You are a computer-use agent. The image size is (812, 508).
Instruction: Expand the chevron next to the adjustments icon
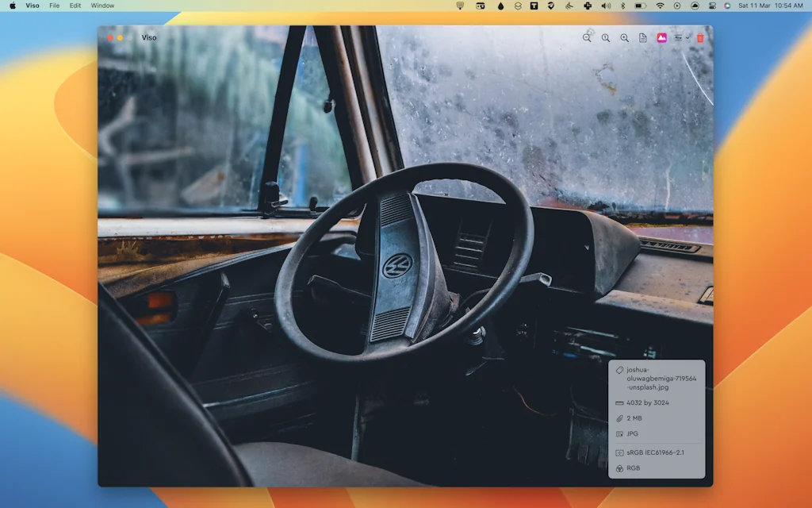tap(689, 37)
